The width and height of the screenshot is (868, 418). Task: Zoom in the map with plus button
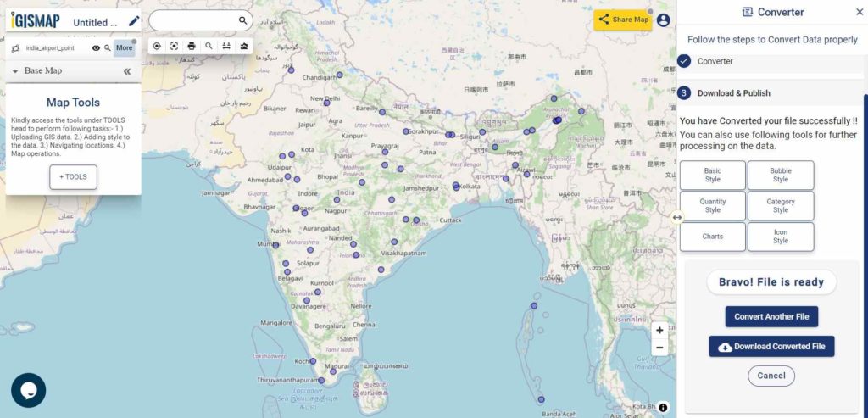point(659,331)
